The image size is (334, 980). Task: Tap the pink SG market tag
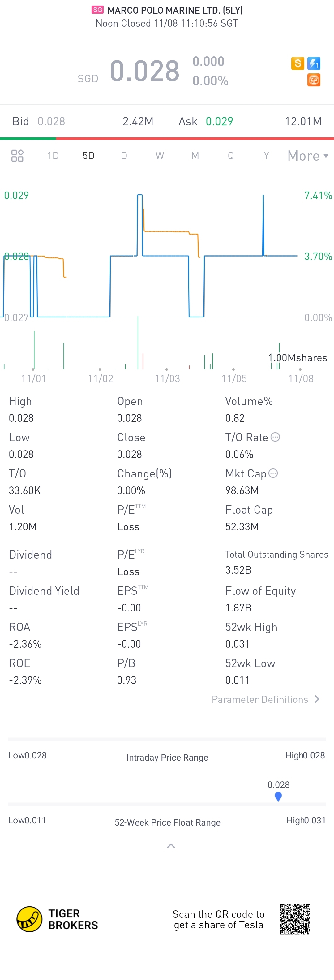tap(97, 10)
